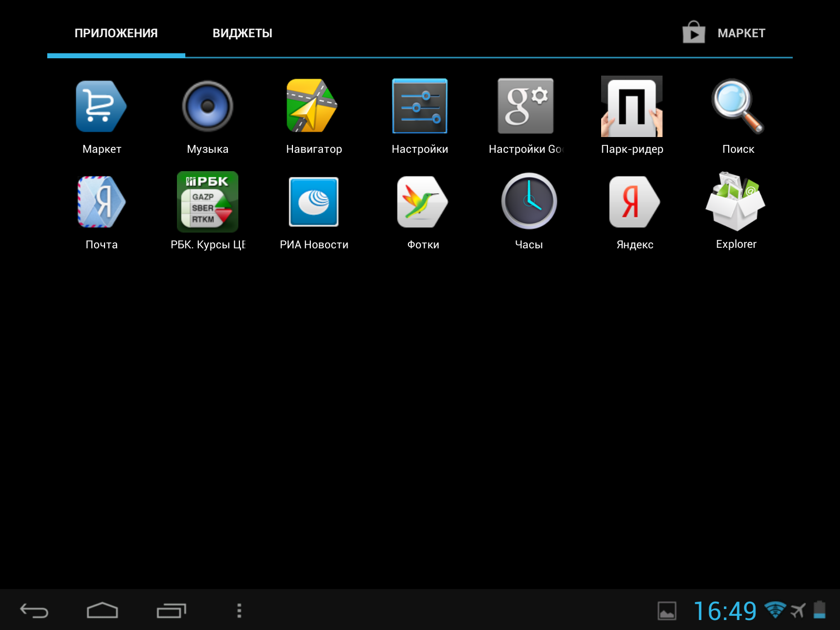
Task: Tap the Wi-Fi status icon
Action: tap(775, 610)
